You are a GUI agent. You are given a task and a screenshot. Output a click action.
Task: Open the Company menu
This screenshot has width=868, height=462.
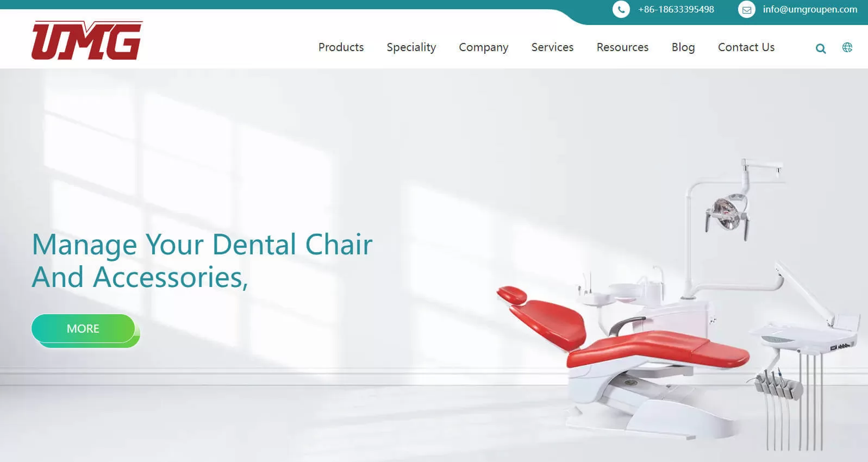484,48
